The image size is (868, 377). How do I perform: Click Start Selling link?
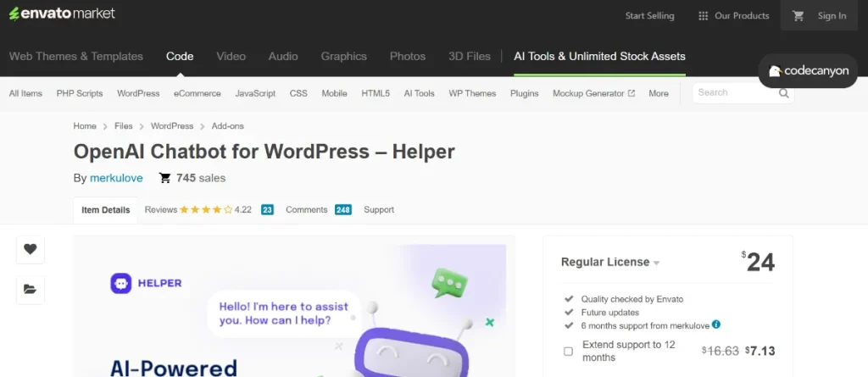(649, 16)
